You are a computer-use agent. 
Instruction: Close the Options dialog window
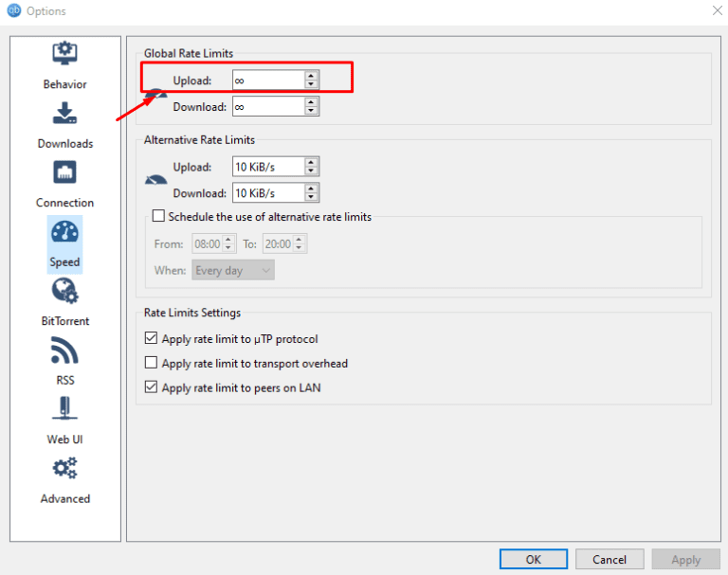coord(717,10)
